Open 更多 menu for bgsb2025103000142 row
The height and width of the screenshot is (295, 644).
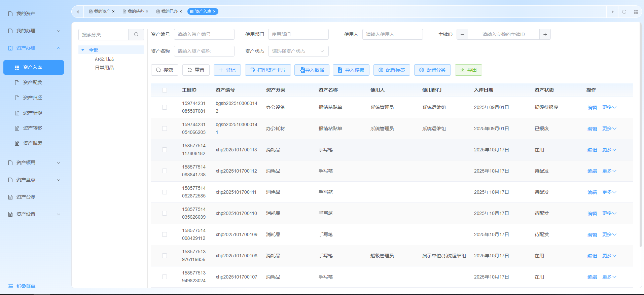(x=609, y=107)
